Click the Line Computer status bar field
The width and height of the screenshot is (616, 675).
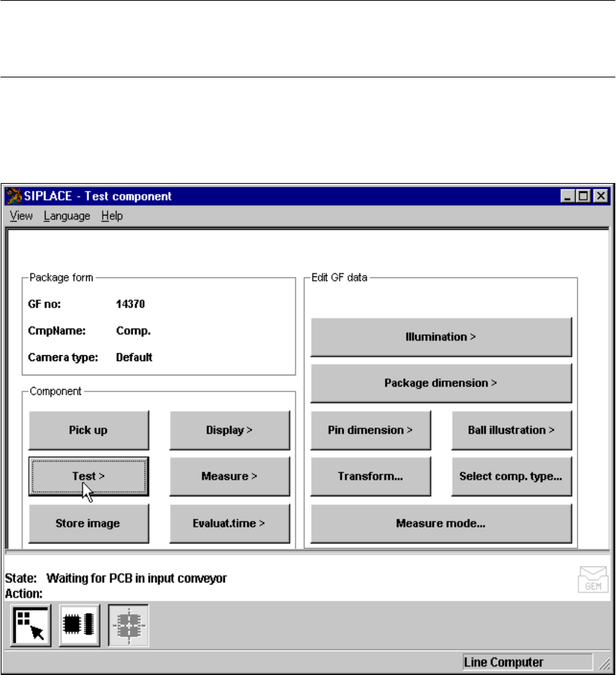[527, 662]
